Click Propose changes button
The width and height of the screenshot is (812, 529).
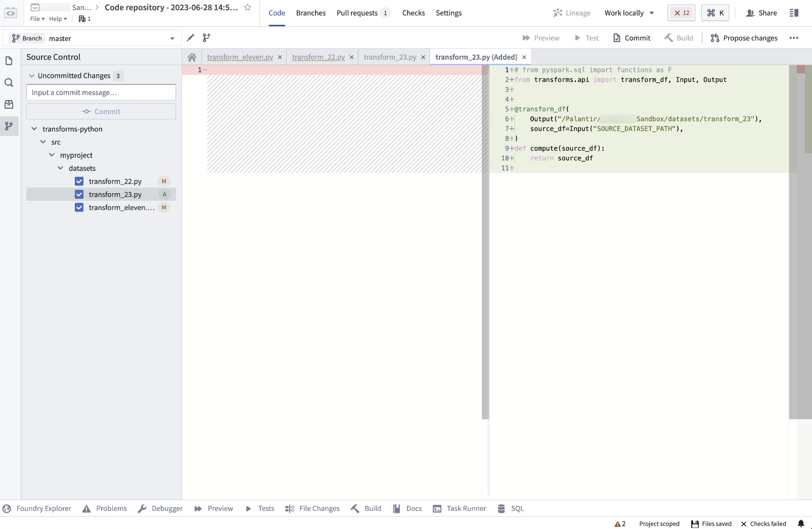point(744,38)
